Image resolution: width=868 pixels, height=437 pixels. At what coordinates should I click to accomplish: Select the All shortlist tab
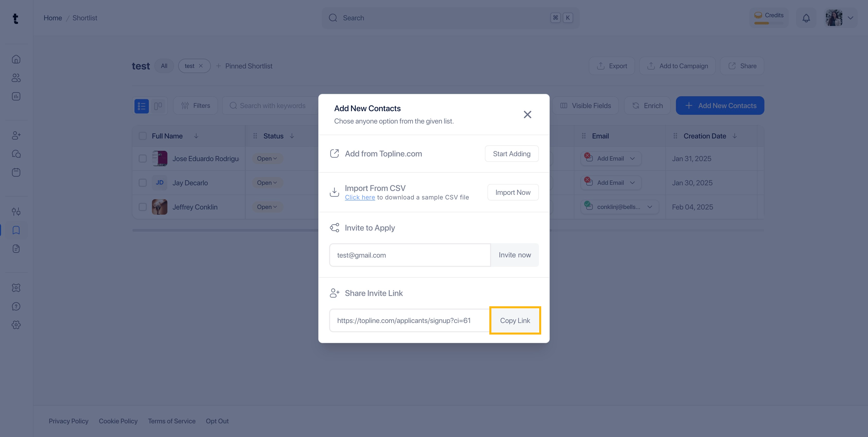[164, 66]
